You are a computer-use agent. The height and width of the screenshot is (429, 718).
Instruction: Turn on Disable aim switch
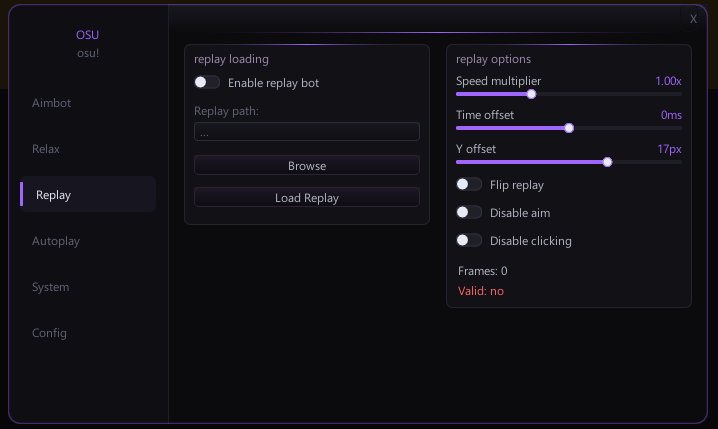point(469,212)
